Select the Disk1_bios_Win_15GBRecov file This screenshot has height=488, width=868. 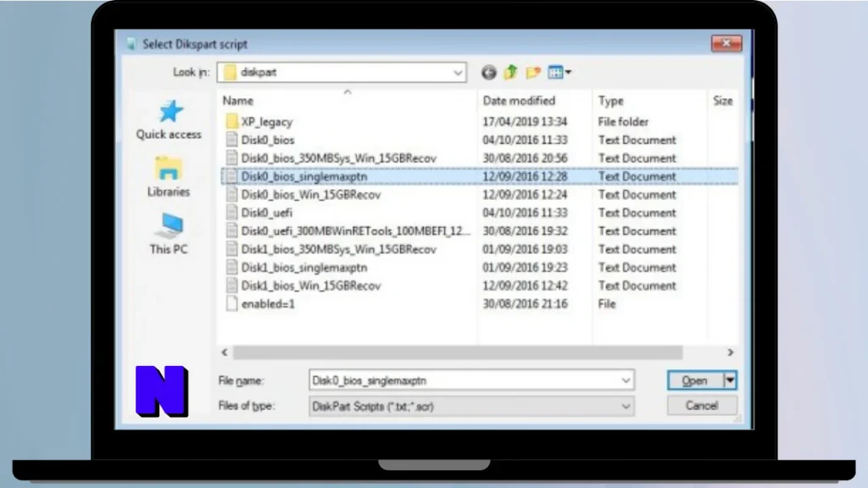(311, 286)
